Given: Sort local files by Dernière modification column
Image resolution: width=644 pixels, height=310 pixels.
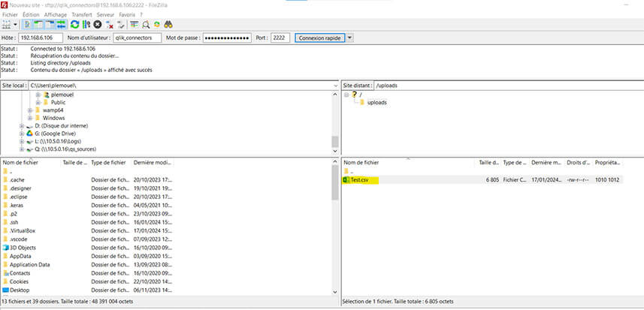Looking at the screenshot, I should click(x=152, y=162).
